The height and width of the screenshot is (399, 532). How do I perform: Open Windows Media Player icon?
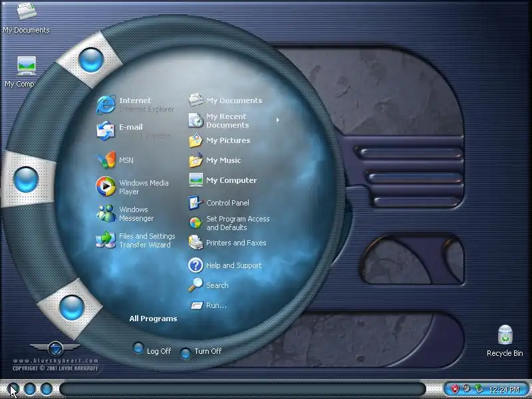106,186
